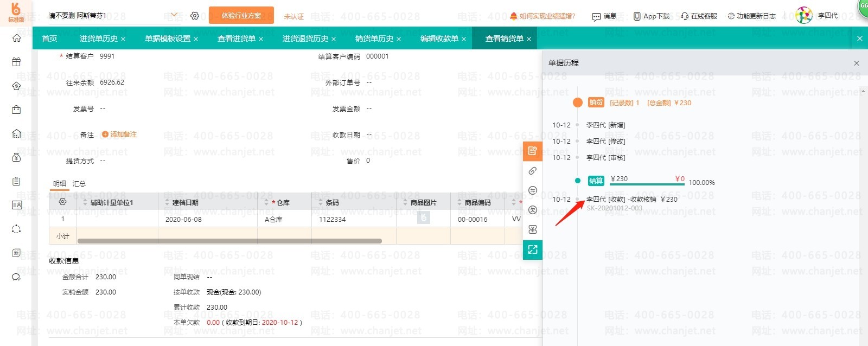Click the orange document history icon

533,151
